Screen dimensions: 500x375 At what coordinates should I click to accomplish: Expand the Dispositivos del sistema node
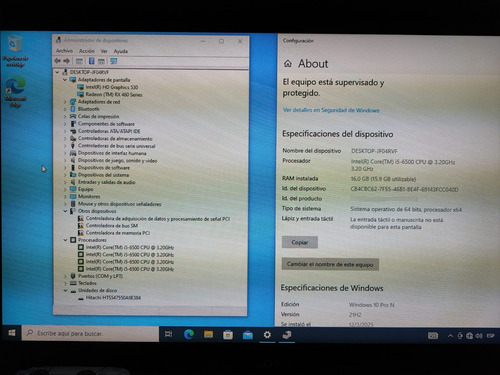tap(65, 175)
